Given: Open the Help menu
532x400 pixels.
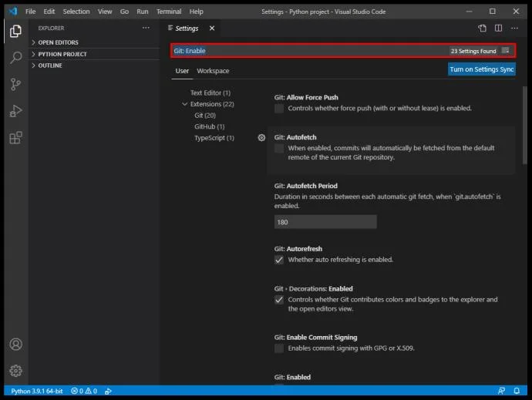Looking at the screenshot, I should pyautogui.click(x=196, y=12).
